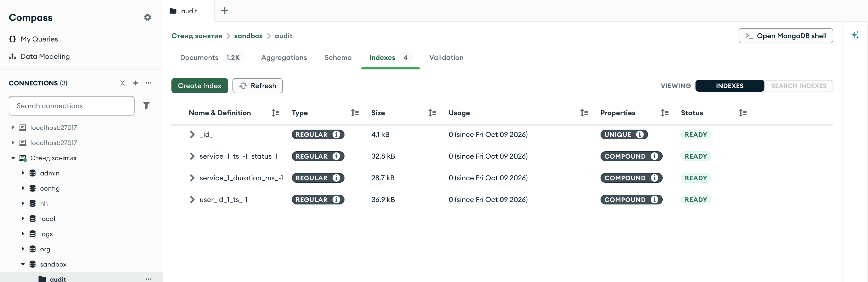Expand the hh database

pos(23,203)
